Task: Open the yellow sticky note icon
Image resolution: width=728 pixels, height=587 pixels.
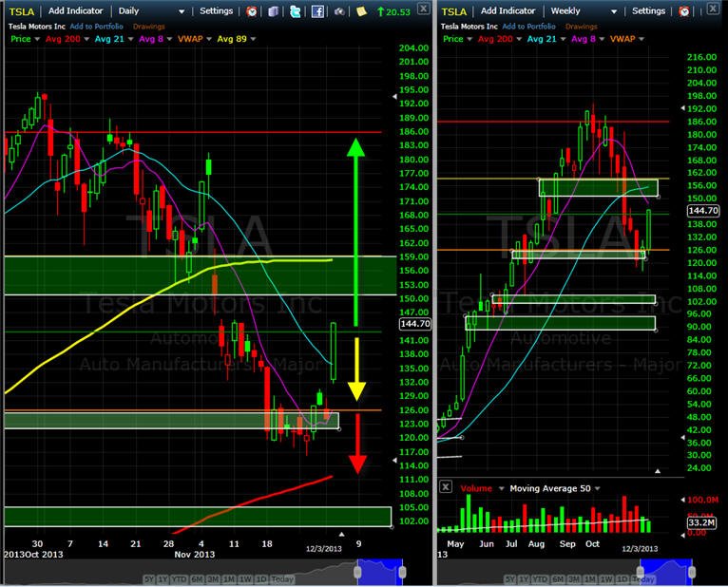Action: tap(362, 11)
